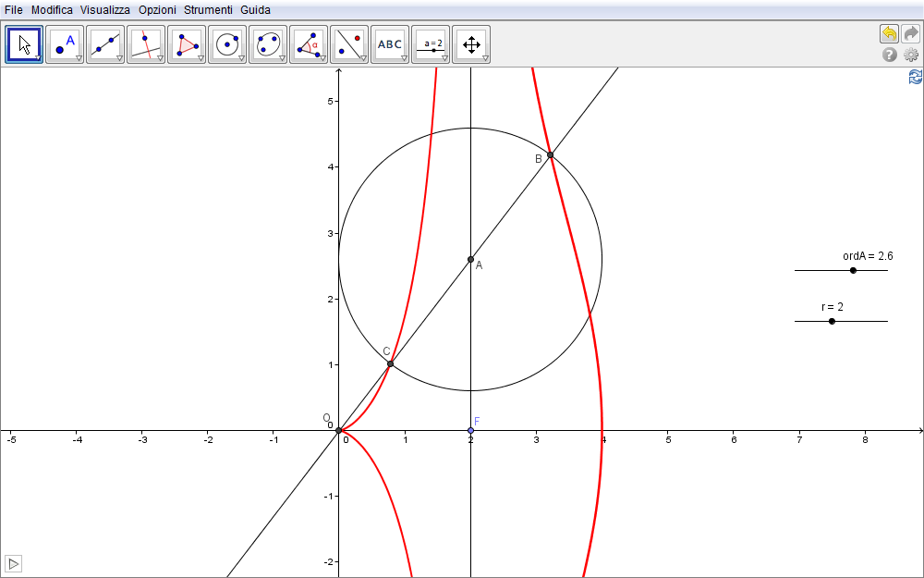The width and height of the screenshot is (924, 578).
Task: Expand the slider tool's dropdown arrow
Action: [444, 58]
